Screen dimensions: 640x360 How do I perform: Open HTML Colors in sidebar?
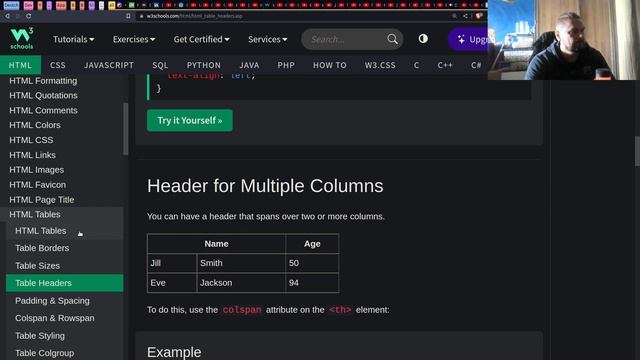coord(35,125)
